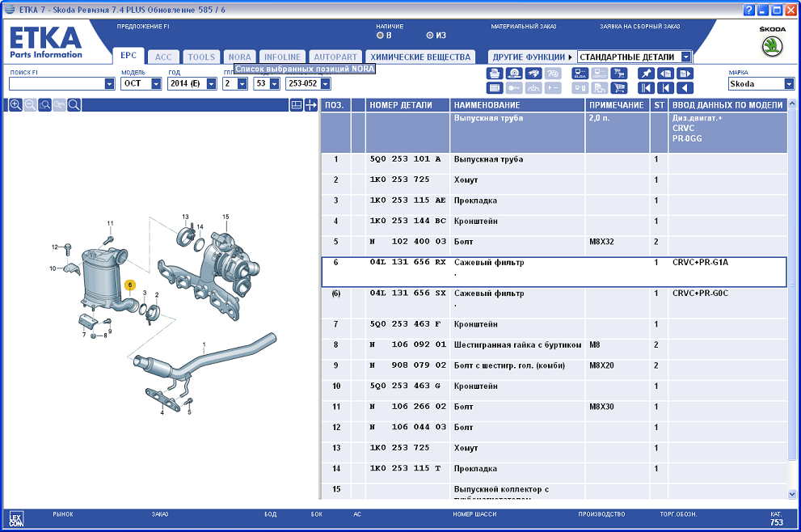Select the 04L 131 656 RX Сажевый фильтр row
The image size is (801, 532).
click(554, 272)
